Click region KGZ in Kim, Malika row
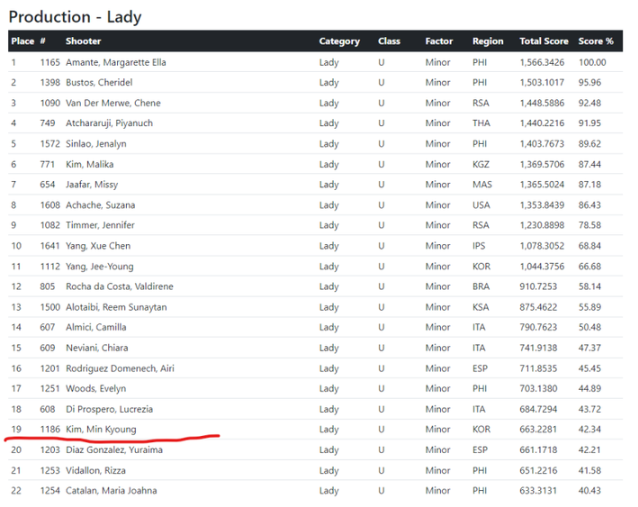 click(481, 164)
